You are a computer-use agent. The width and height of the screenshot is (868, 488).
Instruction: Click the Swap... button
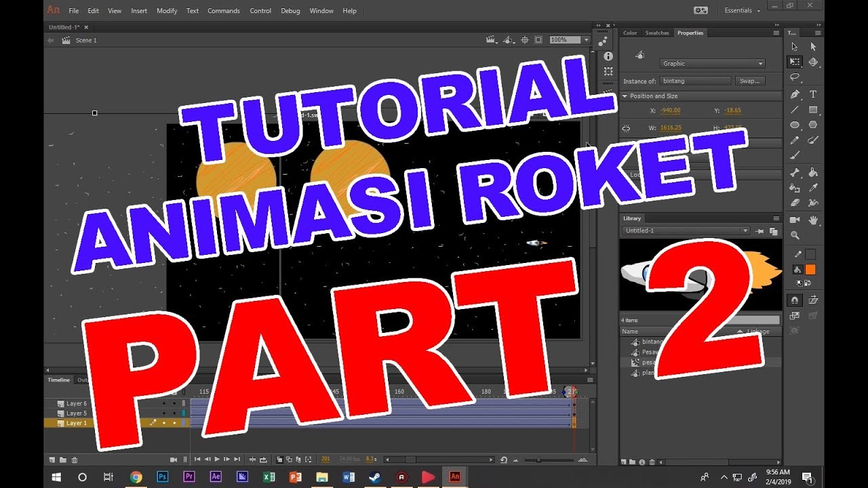pos(749,81)
